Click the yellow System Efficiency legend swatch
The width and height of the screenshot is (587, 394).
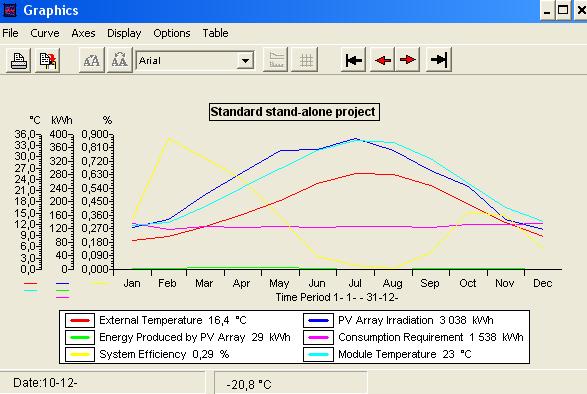pyautogui.click(x=80, y=354)
